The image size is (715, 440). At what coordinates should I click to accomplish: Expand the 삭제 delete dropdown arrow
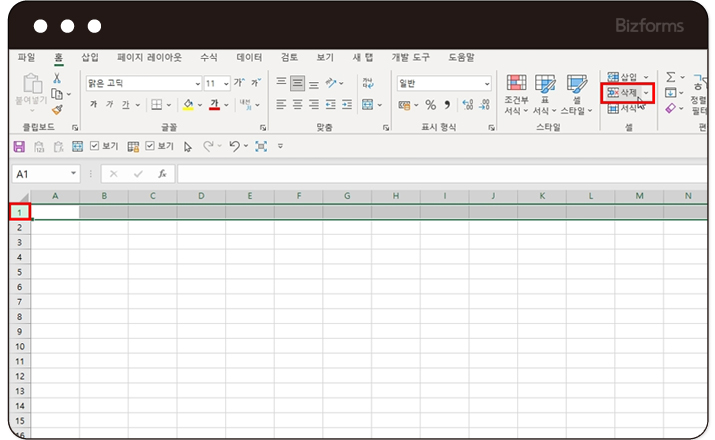[x=646, y=93]
